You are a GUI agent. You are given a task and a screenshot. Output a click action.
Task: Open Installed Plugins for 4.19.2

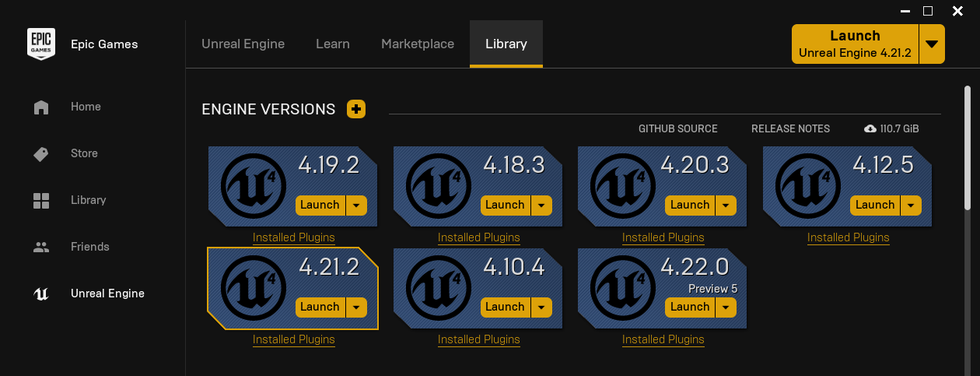294,237
